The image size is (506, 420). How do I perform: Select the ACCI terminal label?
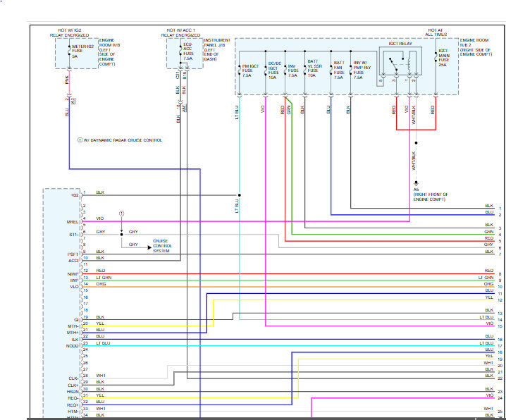pyautogui.click(x=73, y=261)
